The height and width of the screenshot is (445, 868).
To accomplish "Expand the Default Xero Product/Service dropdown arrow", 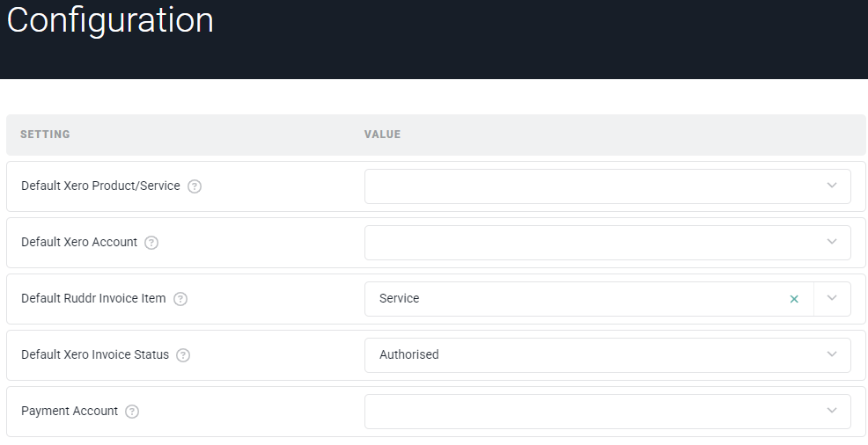I will [x=832, y=186].
